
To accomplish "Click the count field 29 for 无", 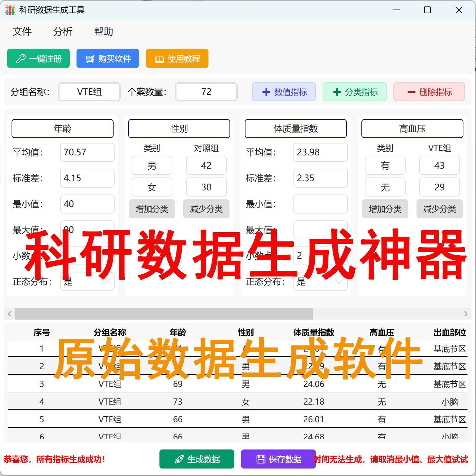I will click(440, 187).
